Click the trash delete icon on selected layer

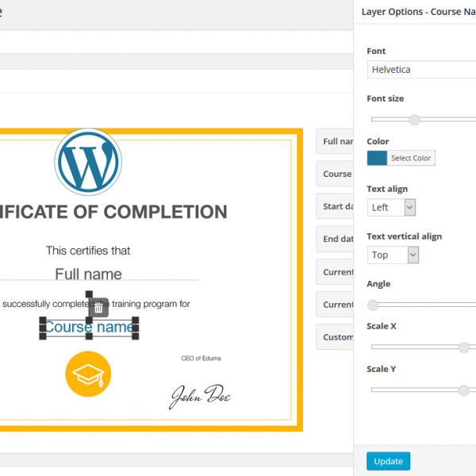[98, 307]
